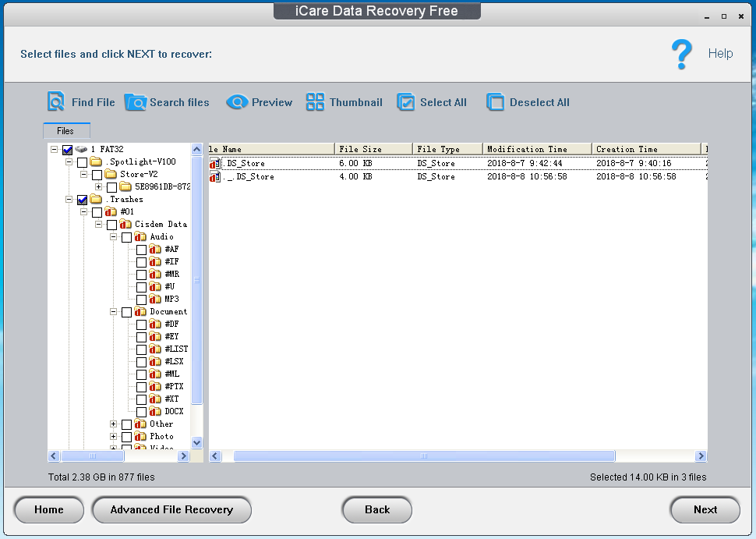Enable the Document folder checkbox
The width and height of the screenshot is (756, 539).
[x=126, y=311]
